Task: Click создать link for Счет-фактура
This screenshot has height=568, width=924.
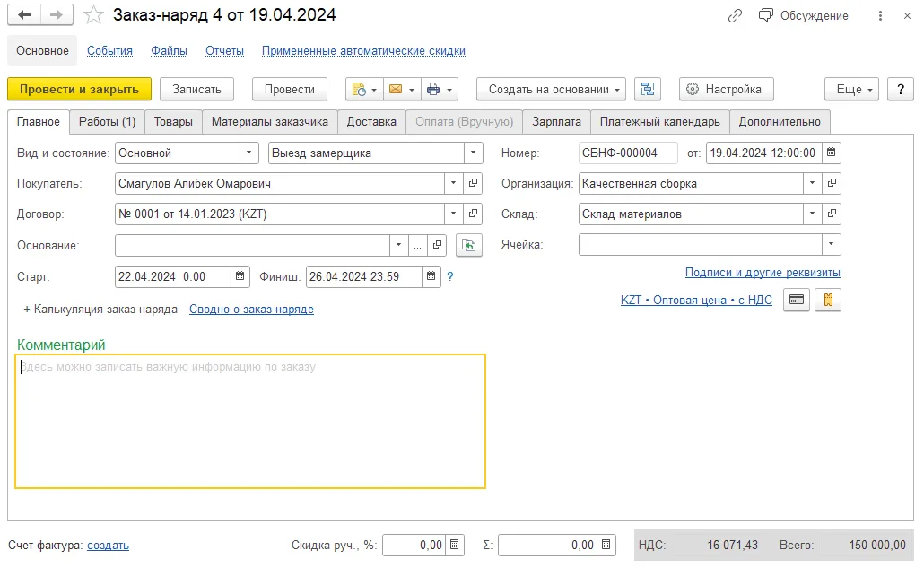Action: pyautogui.click(x=108, y=546)
